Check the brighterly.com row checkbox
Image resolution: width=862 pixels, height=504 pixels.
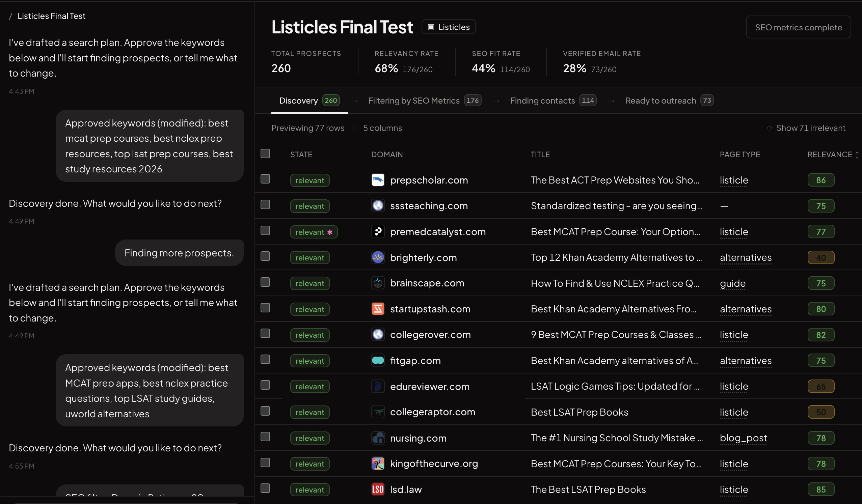pyautogui.click(x=265, y=256)
